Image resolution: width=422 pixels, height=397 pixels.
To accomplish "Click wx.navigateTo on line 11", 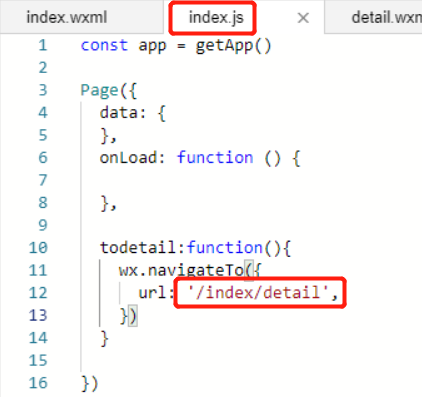I will pos(181,271).
